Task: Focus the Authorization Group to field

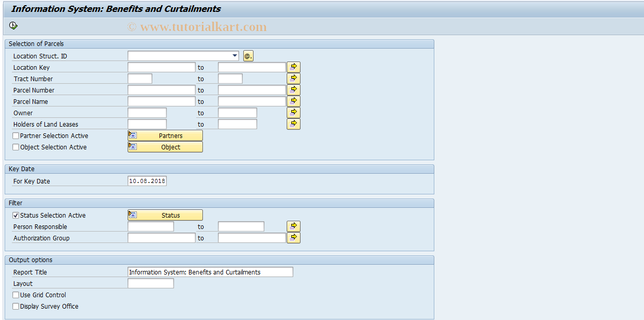Action: pyautogui.click(x=252, y=238)
